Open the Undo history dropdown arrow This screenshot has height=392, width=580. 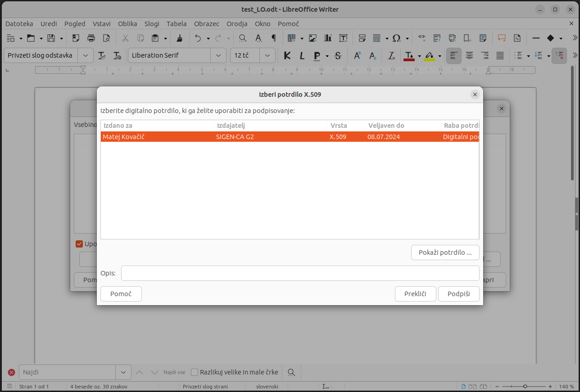(x=208, y=39)
